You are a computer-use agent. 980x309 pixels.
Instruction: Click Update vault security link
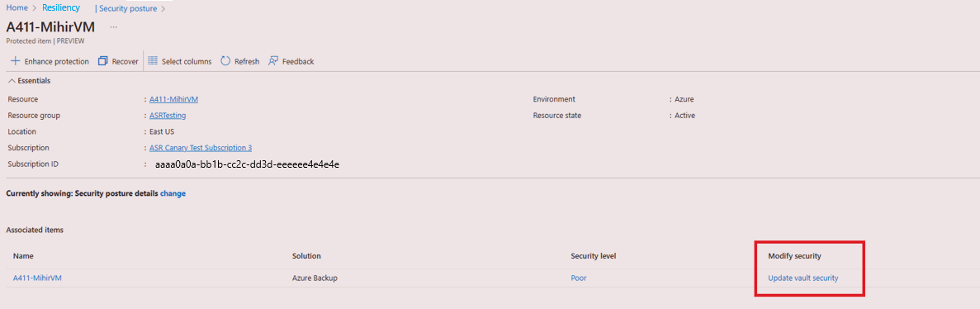pos(803,278)
